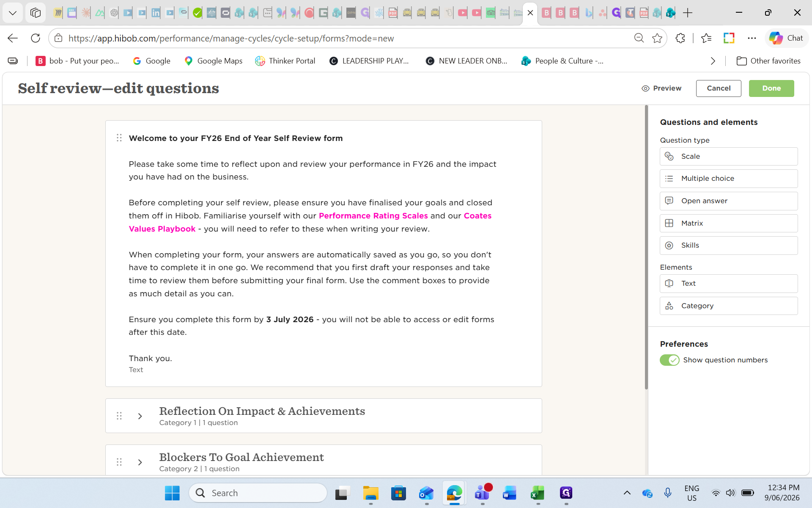
Task: Open Microsoft Store from taskbar
Action: point(398,493)
